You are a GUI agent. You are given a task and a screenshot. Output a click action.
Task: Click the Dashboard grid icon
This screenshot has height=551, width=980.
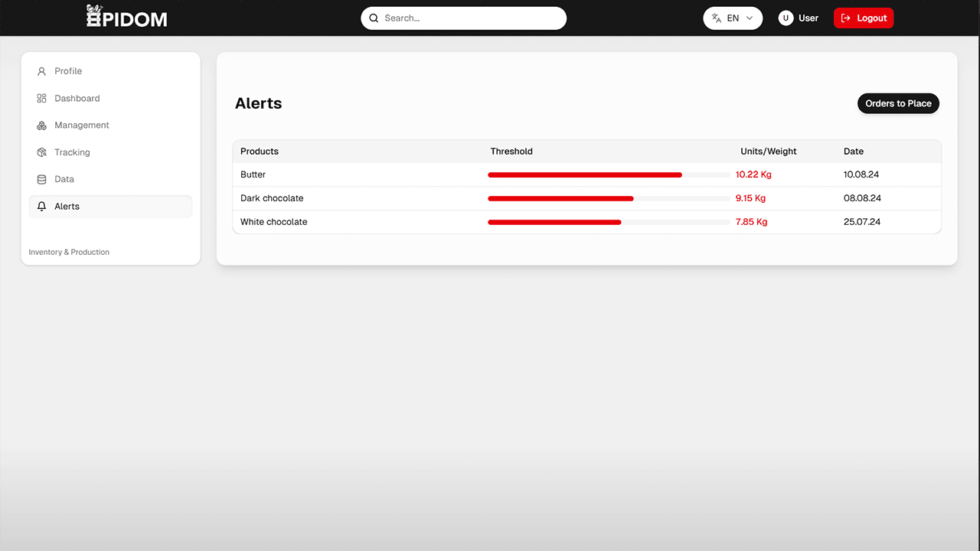pos(41,98)
